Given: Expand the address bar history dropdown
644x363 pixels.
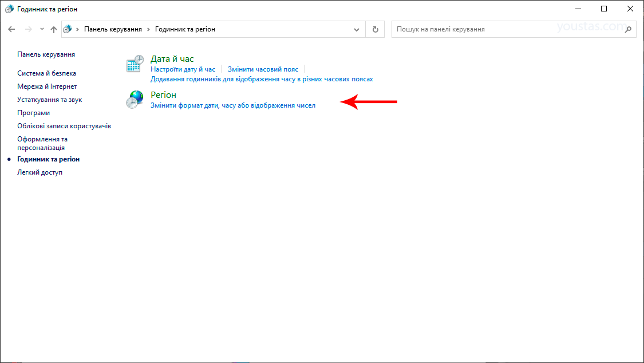Looking at the screenshot, I should (x=357, y=30).
